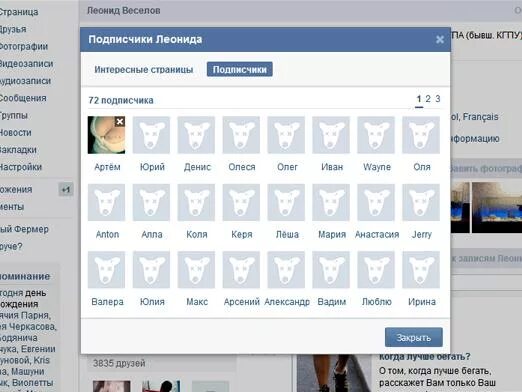
Task: Click Арсений's placeholder avatar
Action: (241, 270)
